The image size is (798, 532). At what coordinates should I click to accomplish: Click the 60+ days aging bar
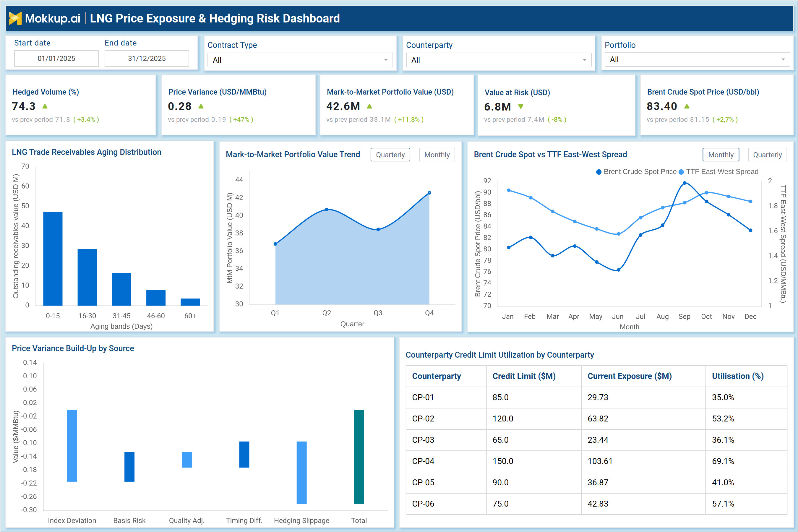click(x=190, y=302)
